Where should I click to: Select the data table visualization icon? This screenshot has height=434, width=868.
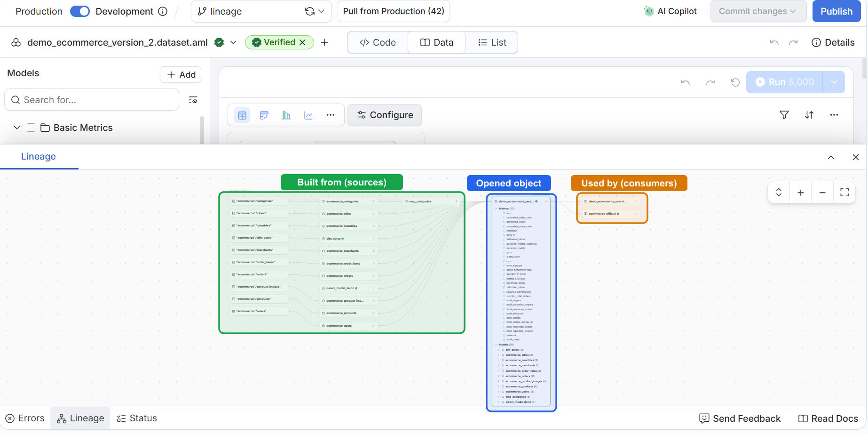tap(242, 115)
